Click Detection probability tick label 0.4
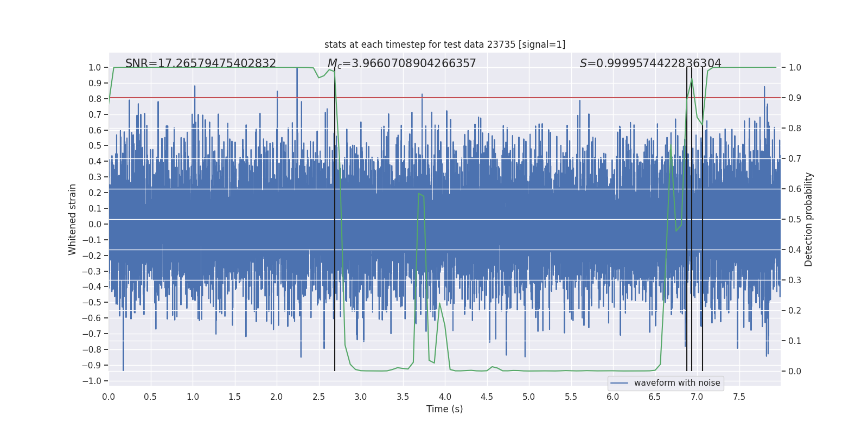Screen dimensions: 868x434 tap(795, 250)
